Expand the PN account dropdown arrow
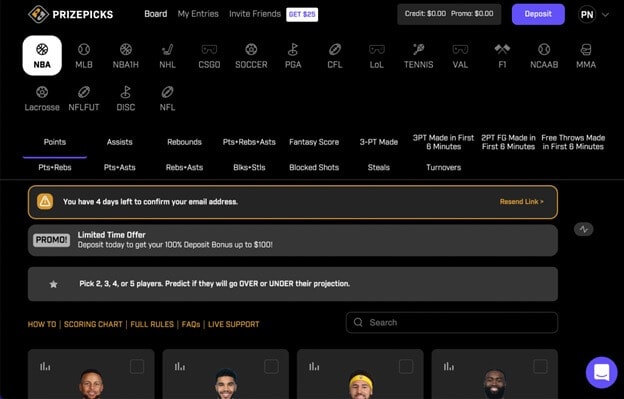Screen dimensions: 624x399 (605, 15)
